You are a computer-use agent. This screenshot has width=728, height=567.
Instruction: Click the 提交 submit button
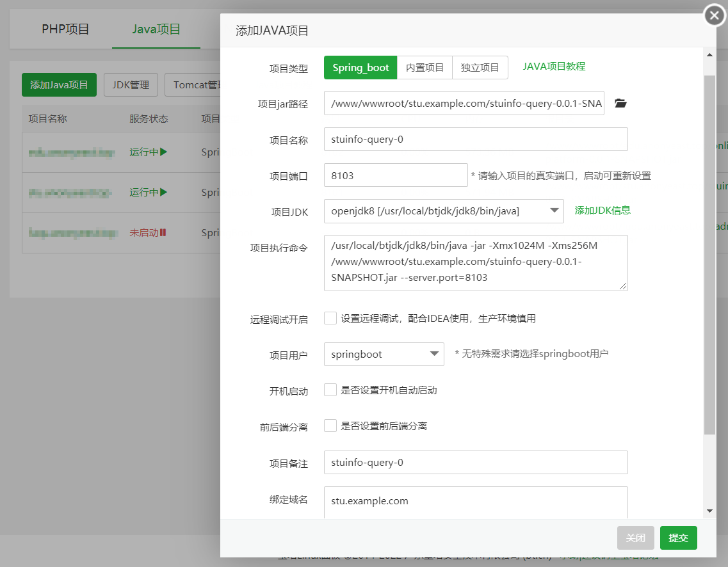[678, 538]
